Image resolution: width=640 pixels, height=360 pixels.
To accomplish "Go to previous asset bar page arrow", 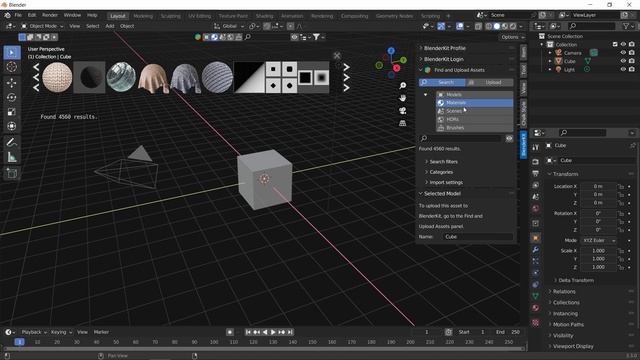I will tap(36, 77).
